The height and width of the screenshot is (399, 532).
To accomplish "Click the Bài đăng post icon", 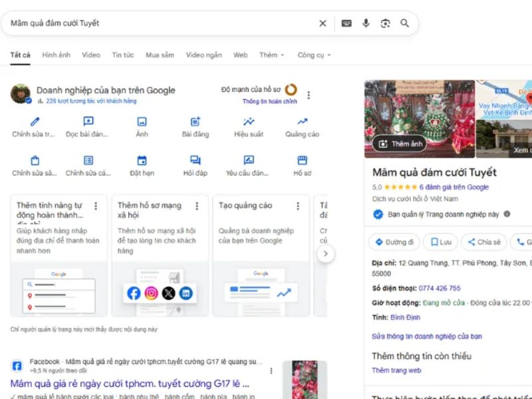I will 195,121.
